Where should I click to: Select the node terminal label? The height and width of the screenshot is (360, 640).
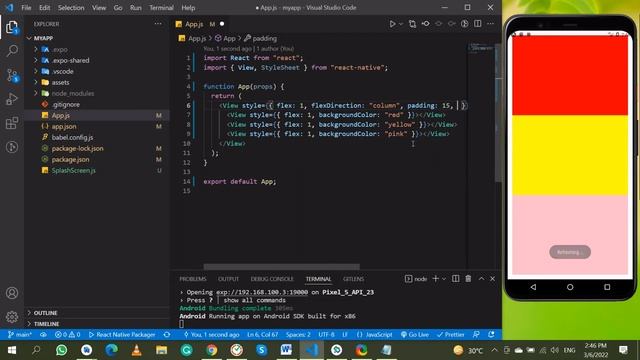pyautogui.click(x=416, y=279)
